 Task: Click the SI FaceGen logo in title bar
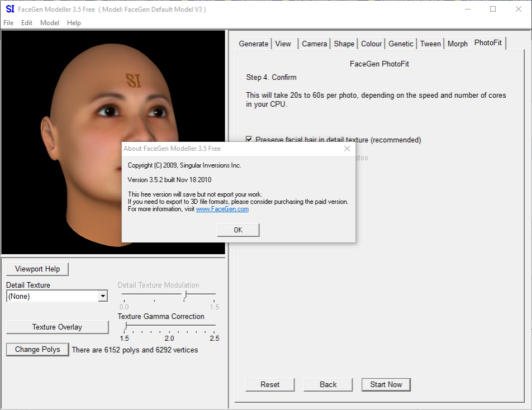(x=9, y=9)
